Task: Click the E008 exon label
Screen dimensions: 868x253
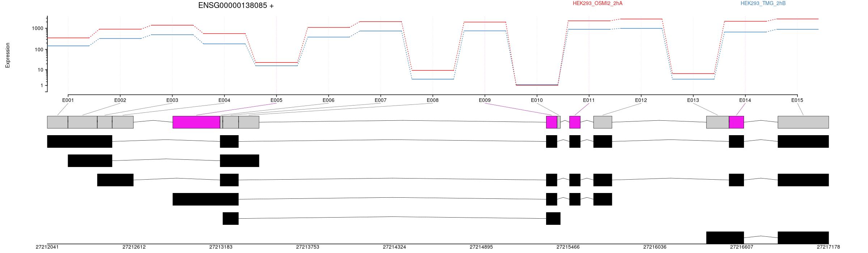Action: pos(433,100)
